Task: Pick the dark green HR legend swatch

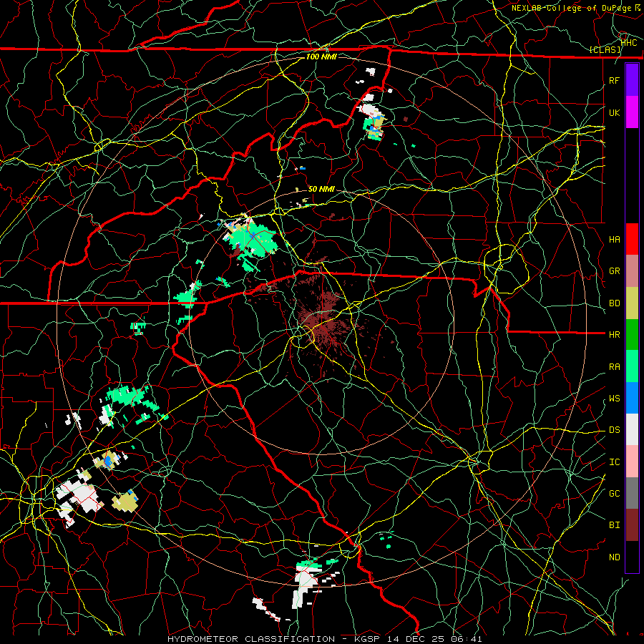Action: (x=632, y=335)
